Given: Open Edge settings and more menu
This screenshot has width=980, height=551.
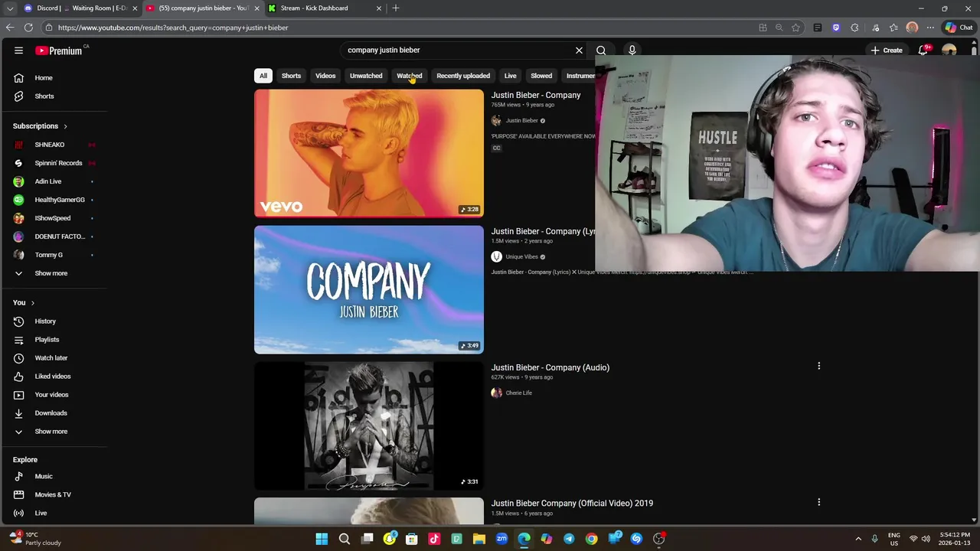Looking at the screenshot, I should [931, 28].
